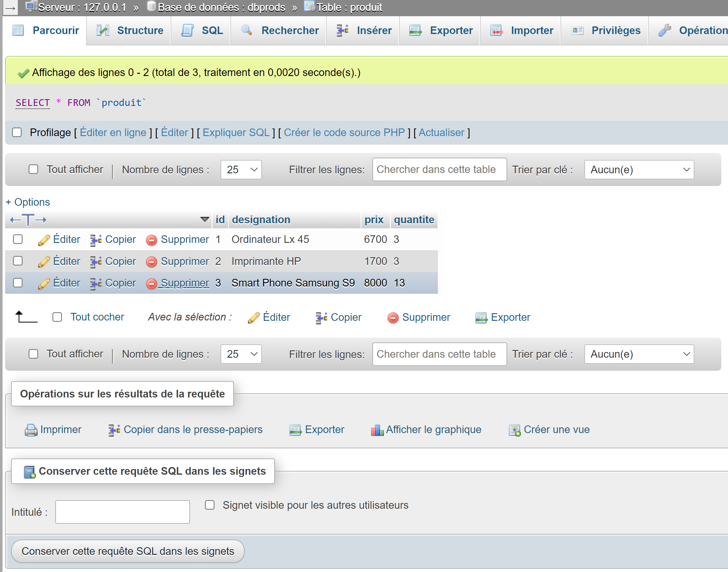Click the left arrow navigation panel toggle

tap(10, 7)
